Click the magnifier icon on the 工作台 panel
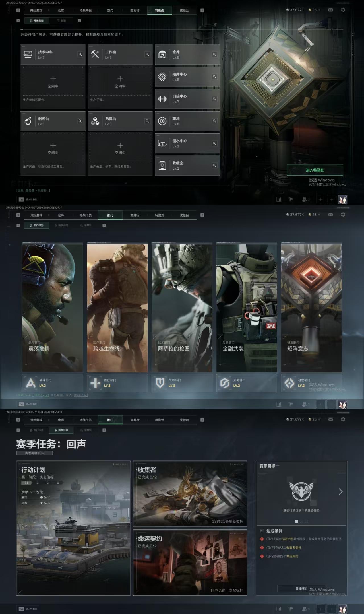This screenshot has height=614, width=364. tap(147, 54)
